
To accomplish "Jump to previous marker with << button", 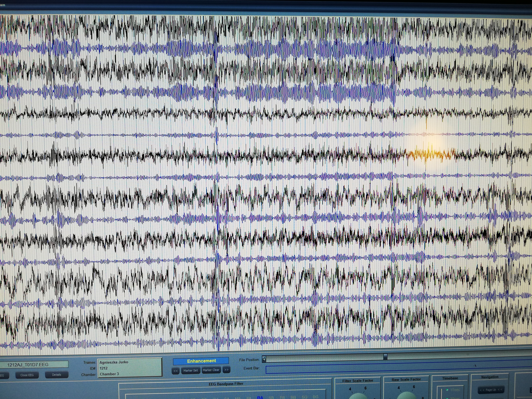I will pos(176,371).
